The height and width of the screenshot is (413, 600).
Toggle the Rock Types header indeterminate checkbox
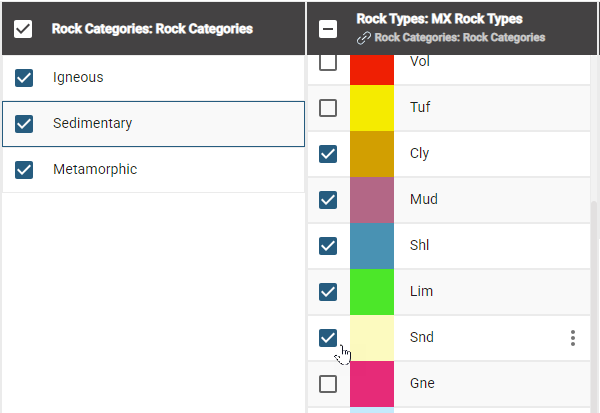coord(328,29)
